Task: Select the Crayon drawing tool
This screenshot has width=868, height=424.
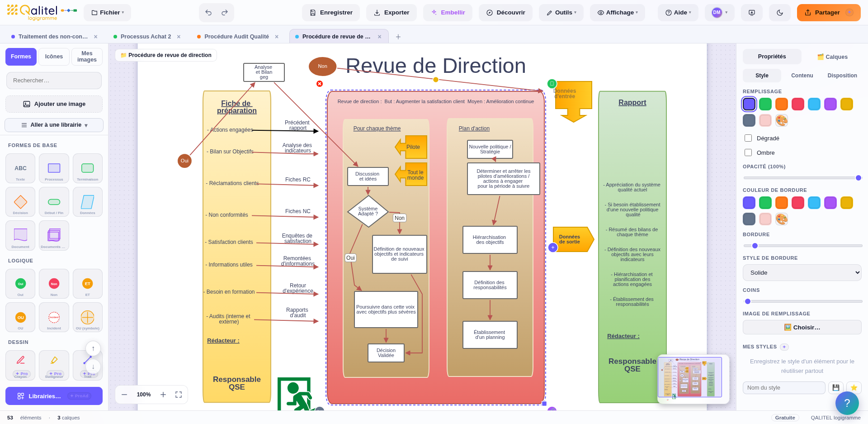Action: click(20, 365)
